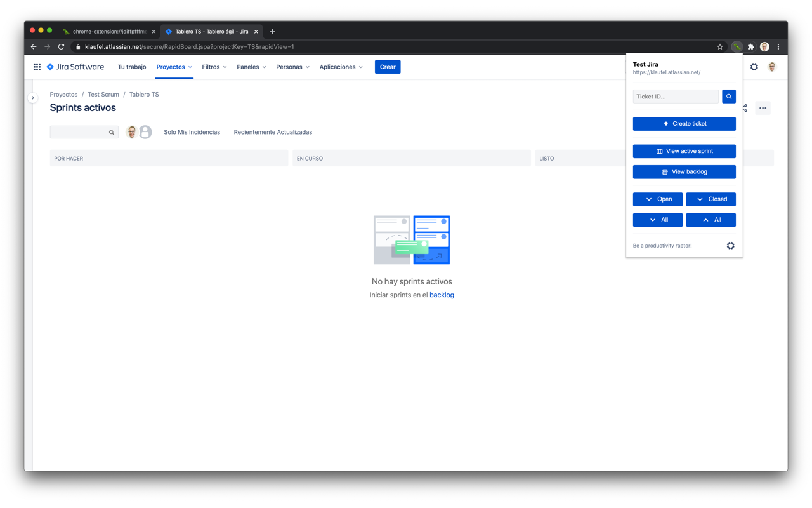Open the board three-dot more menu
812x508 pixels.
(763, 108)
